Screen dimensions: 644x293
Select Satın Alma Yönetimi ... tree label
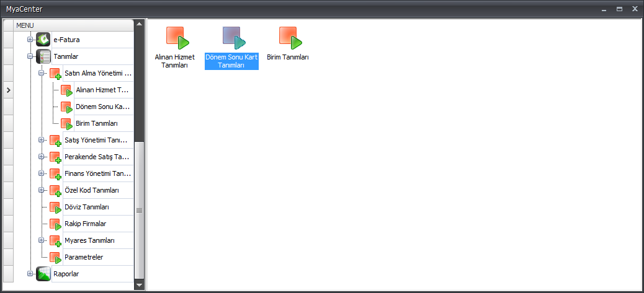click(x=98, y=73)
